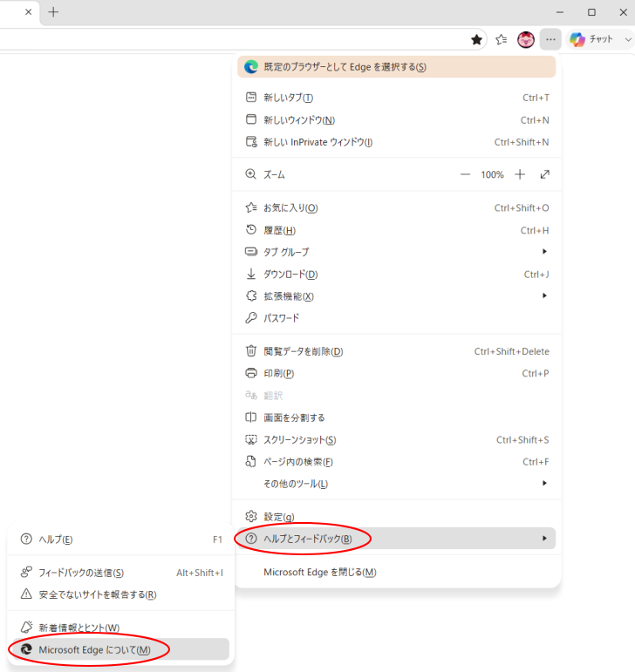Click the Ctrl+Shift+Delete shortcut text
The height and width of the screenshot is (672, 635).
coord(511,351)
